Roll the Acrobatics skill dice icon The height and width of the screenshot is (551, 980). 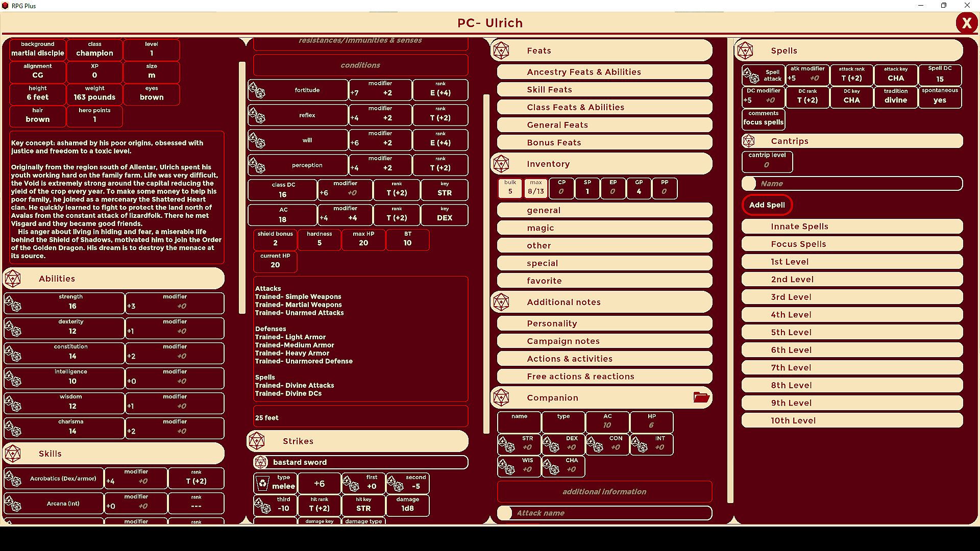(x=13, y=480)
